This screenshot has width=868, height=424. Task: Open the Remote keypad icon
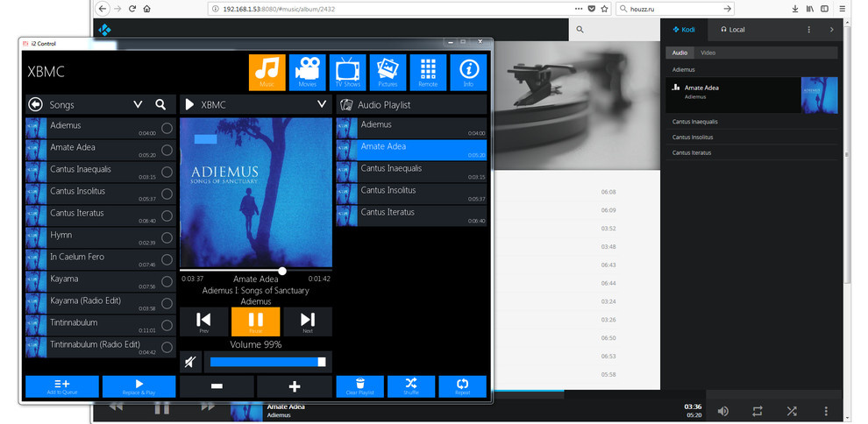[428, 72]
